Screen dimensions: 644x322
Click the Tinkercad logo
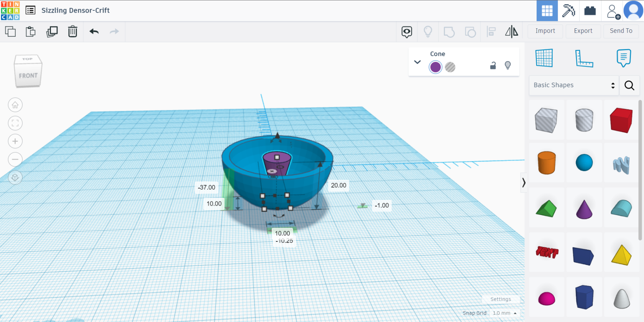point(10,10)
